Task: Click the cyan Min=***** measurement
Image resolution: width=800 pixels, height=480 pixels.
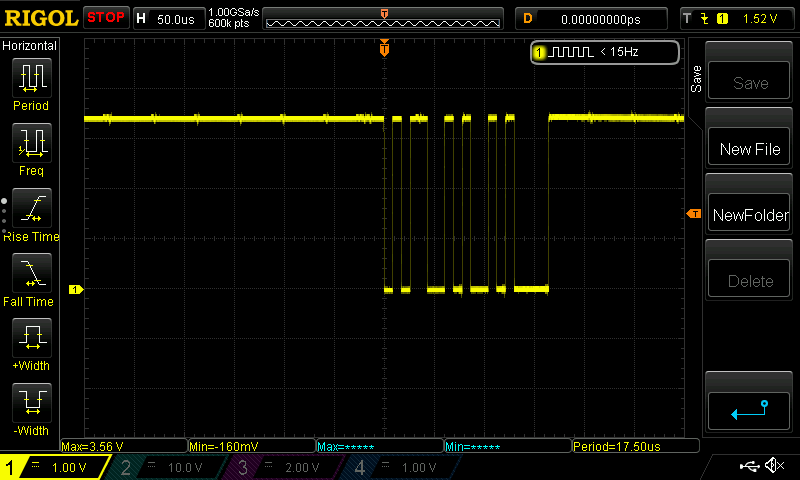Action: (508, 446)
